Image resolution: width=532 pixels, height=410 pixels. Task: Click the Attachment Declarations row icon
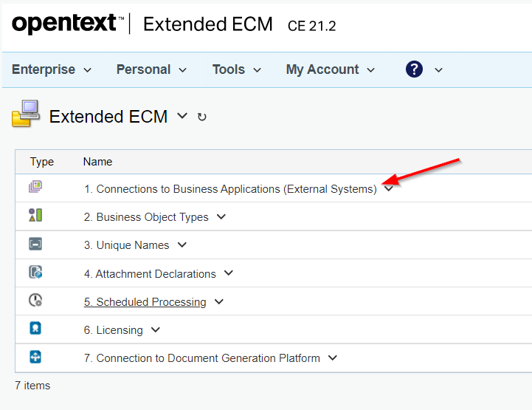pyautogui.click(x=35, y=273)
